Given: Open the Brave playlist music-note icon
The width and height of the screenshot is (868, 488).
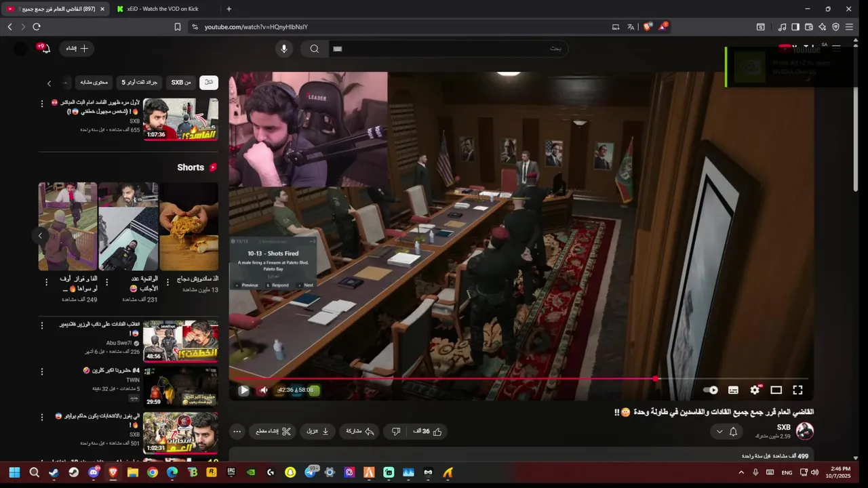Looking at the screenshot, I should point(783,27).
